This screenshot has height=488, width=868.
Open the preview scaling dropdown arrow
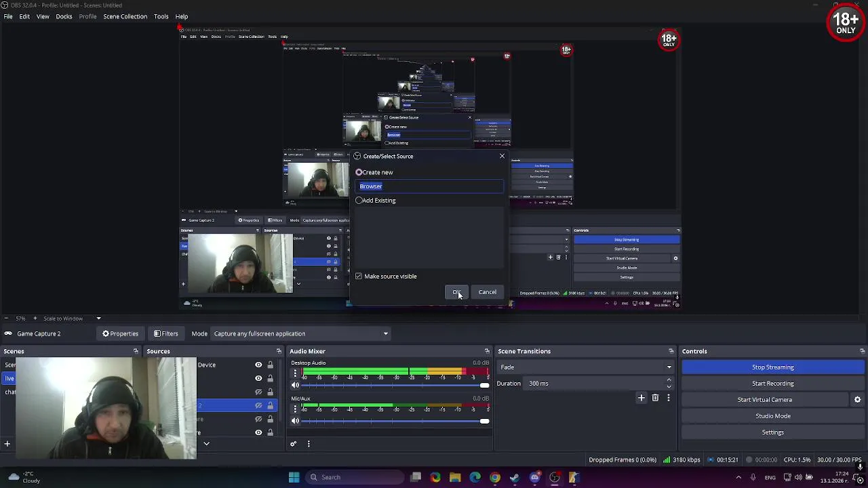[98, 319]
